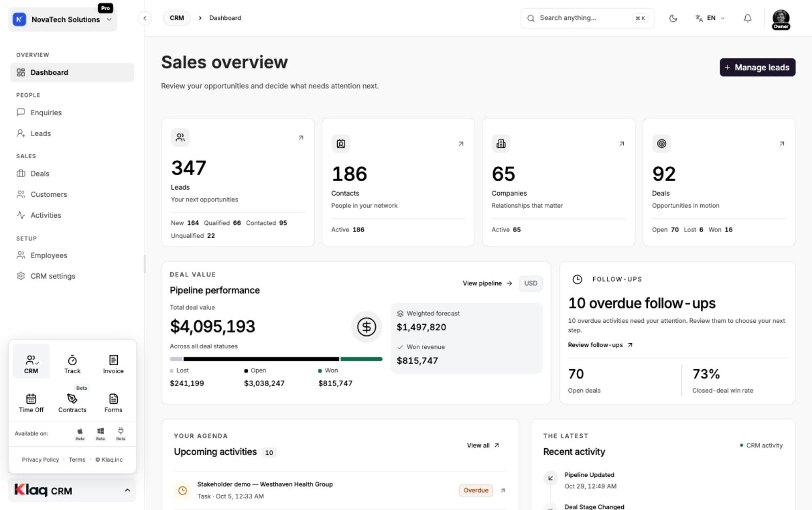Click the grey Lost segment of the bar
This screenshot has height=510, width=812.
tap(176, 359)
